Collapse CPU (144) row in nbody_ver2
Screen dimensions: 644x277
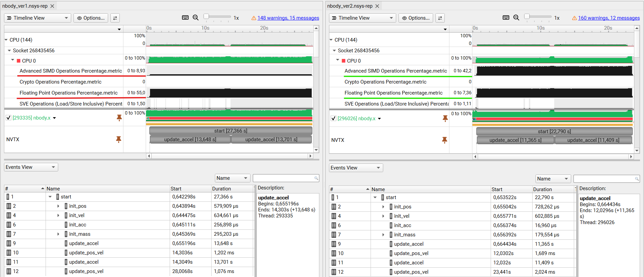[x=331, y=40]
